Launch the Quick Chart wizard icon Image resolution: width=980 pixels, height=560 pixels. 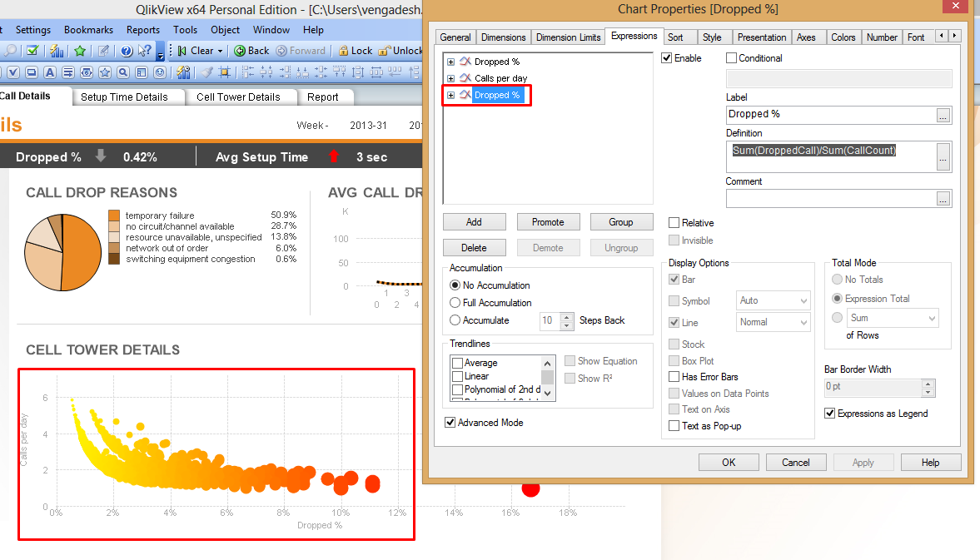[x=57, y=51]
